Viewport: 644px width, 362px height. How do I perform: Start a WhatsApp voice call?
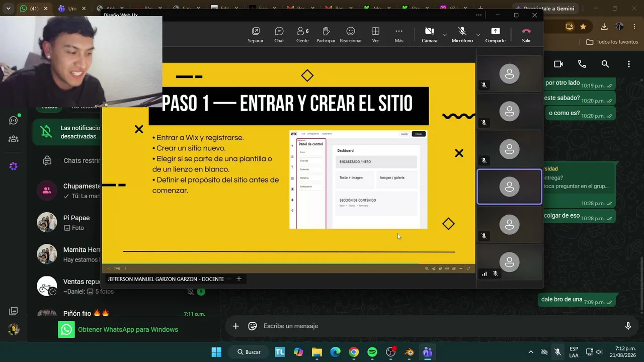tap(582, 64)
